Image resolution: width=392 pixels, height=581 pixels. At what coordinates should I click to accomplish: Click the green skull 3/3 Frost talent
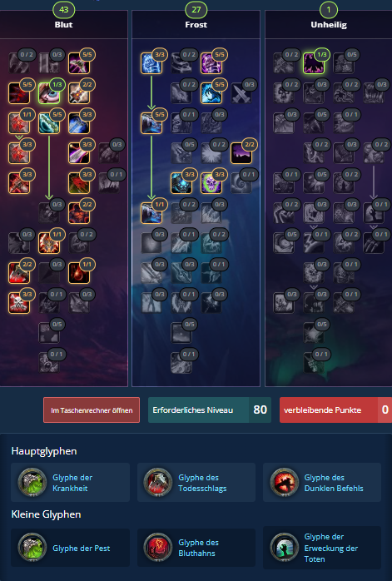point(211,183)
